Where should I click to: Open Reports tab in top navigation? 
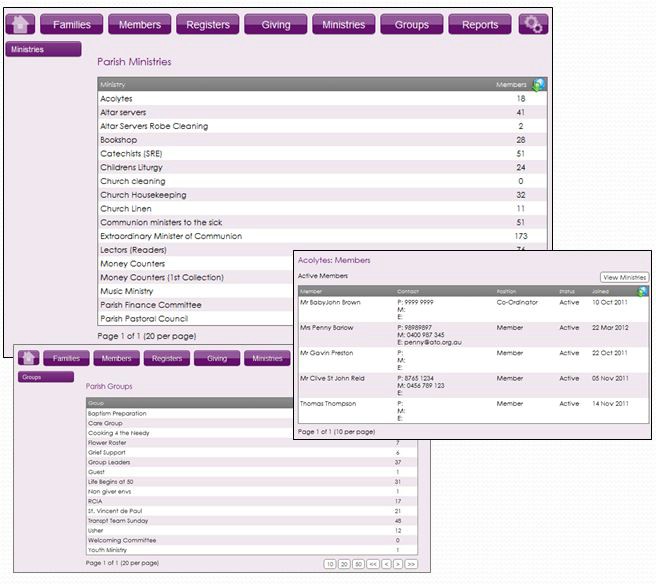coord(480,24)
